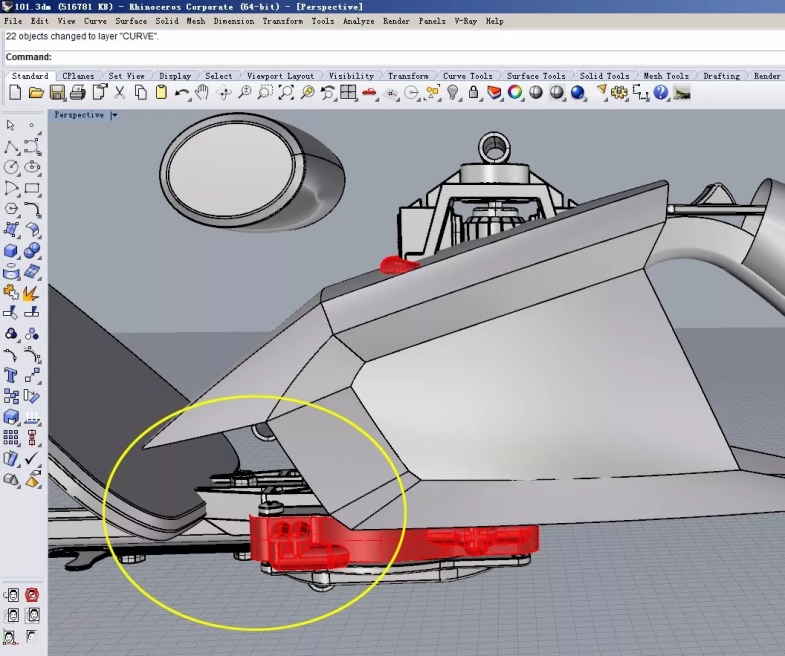
Task: Select the Polyline tool in left toolbar
Action: pyautogui.click(x=11, y=146)
